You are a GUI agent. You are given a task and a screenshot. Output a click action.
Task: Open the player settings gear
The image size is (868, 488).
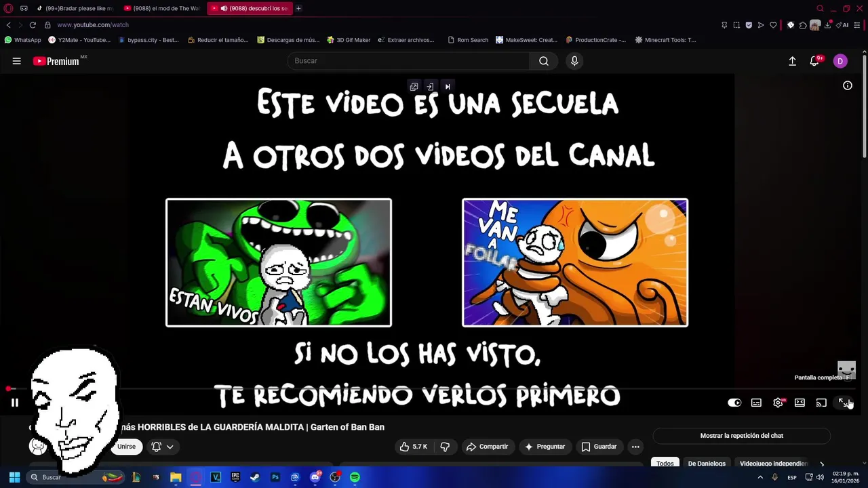point(778,403)
